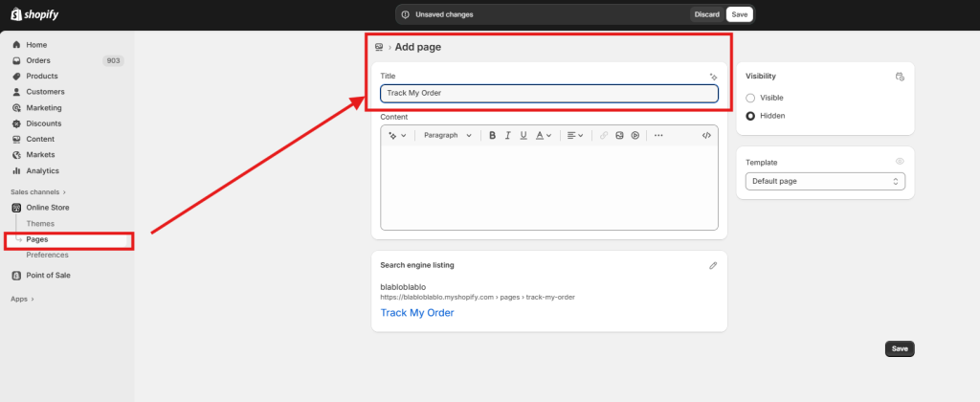Switch to HTML code view
Screen dimensions: 980x402
click(706, 135)
